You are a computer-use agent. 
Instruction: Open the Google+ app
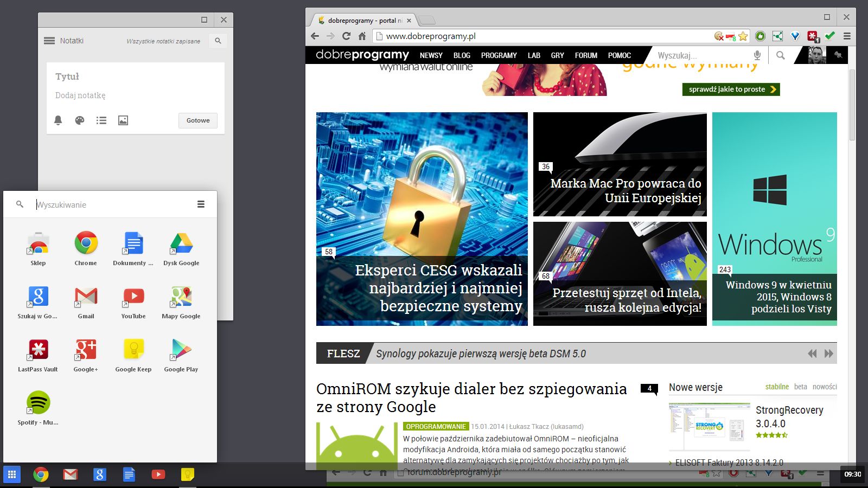86,355
